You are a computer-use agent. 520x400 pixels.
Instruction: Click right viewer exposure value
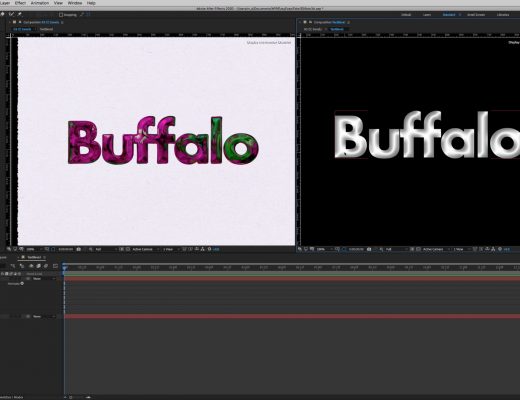(x=507, y=249)
